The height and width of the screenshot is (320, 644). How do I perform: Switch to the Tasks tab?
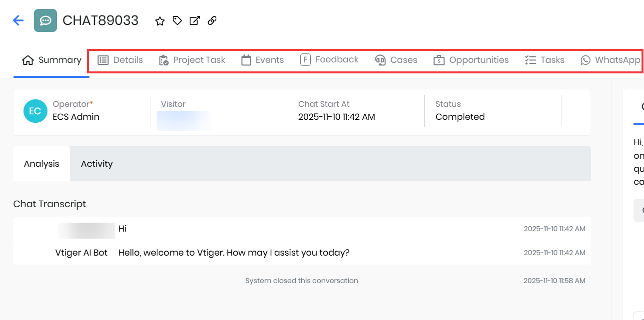point(545,60)
